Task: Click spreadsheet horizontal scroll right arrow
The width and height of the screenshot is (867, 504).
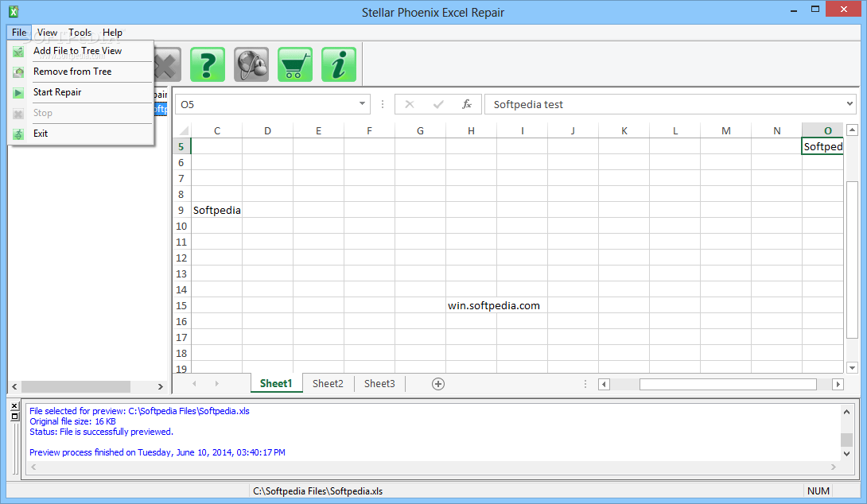Action: [838, 384]
